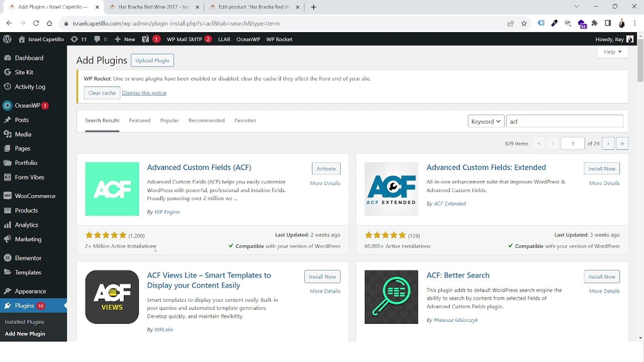Screen dimensions: 644x362
Task: Switch to Edit product browser tab
Action: (x=254, y=7)
